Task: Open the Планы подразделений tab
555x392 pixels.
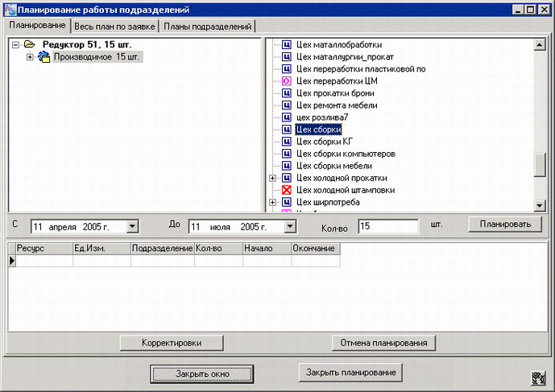Action: (x=207, y=27)
